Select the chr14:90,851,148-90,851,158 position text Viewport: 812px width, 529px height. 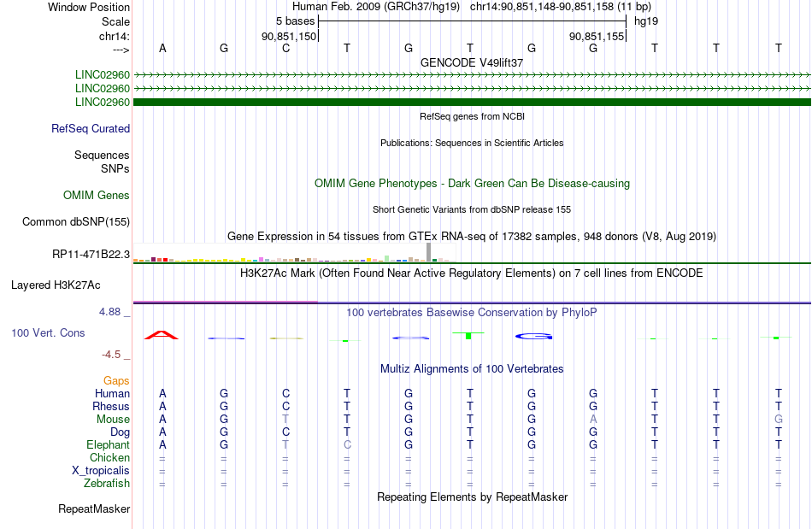point(561,7)
